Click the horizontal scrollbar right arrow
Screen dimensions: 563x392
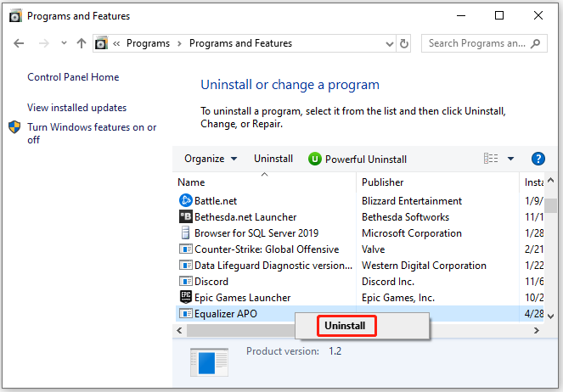coord(537,330)
